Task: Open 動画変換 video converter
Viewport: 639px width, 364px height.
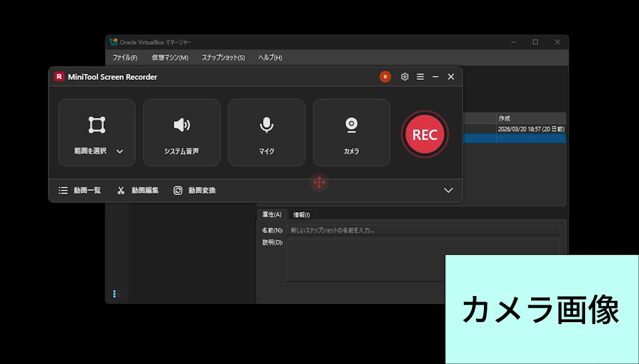Action: [194, 190]
